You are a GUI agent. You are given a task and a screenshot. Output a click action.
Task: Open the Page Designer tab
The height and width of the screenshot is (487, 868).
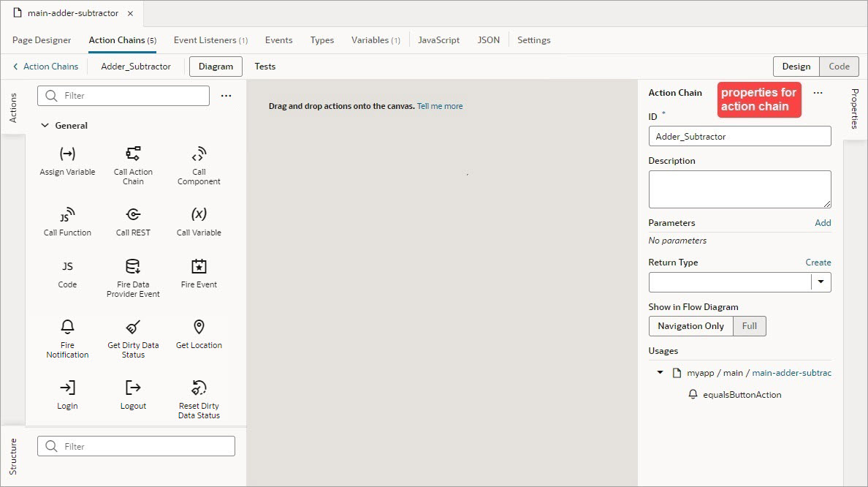[42, 40]
